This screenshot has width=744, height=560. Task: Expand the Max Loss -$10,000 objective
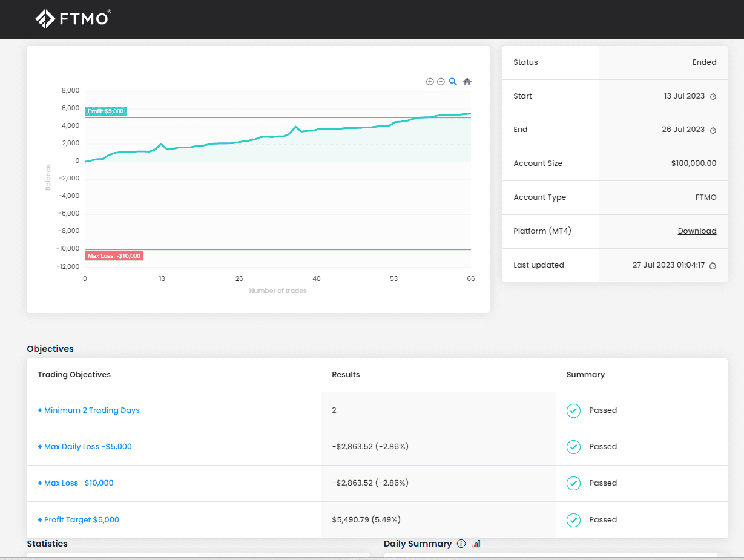tap(76, 483)
